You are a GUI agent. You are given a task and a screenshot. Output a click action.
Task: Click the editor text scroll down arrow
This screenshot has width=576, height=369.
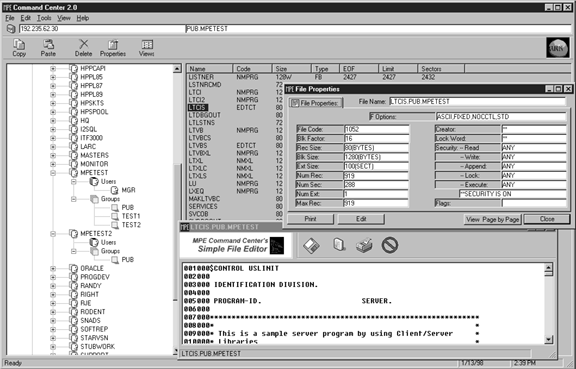tap(548, 340)
